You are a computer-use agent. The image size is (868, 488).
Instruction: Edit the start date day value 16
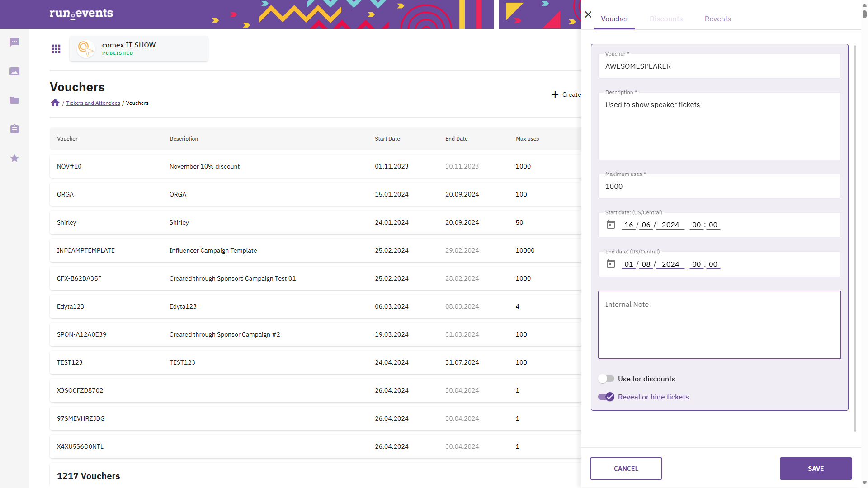pyautogui.click(x=629, y=225)
